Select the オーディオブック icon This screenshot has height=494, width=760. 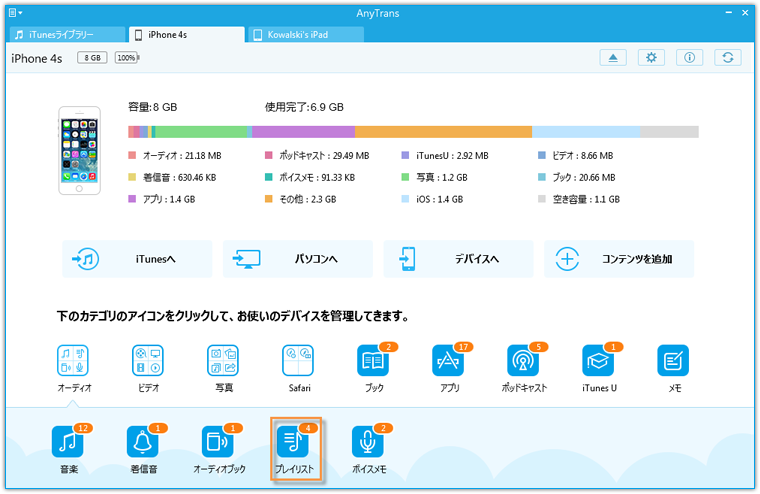tap(218, 442)
